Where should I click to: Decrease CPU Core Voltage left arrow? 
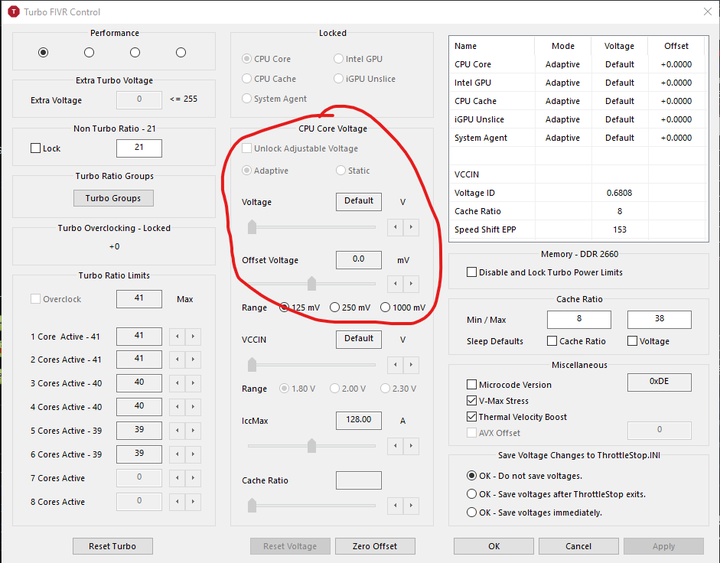[x=395, y=227]
